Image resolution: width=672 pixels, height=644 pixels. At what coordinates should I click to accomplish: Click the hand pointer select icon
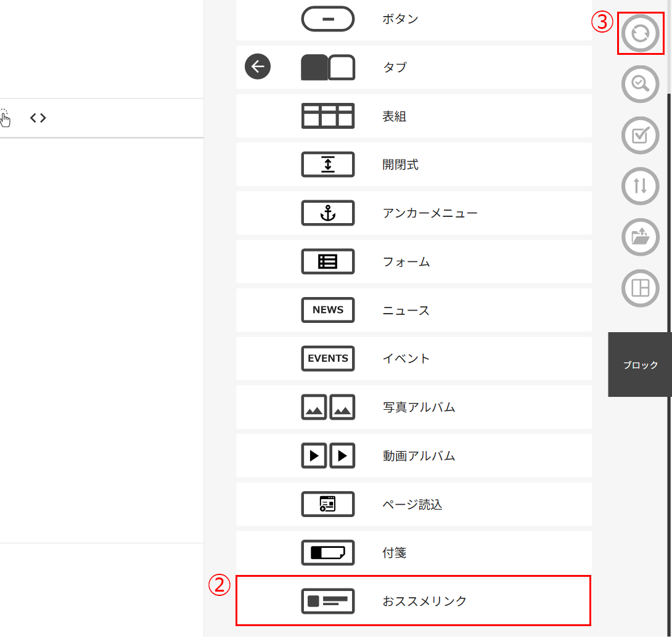5,118
